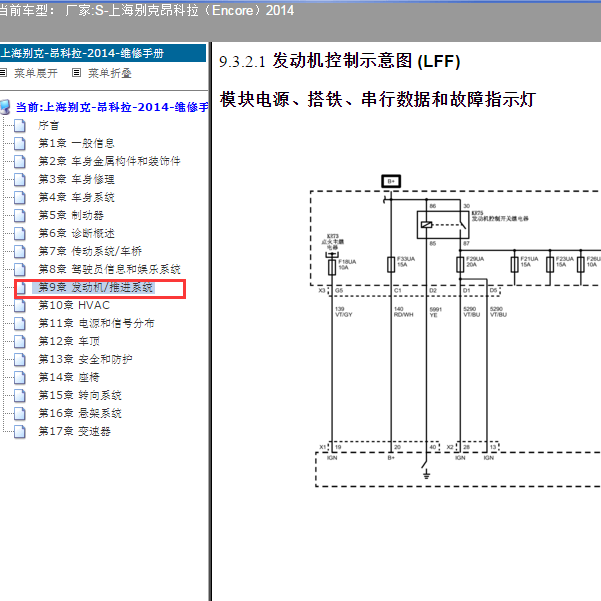Click fuse F18UA 10A in the diagram
Viewport: 601px width, 601px height.
(332, 267)
